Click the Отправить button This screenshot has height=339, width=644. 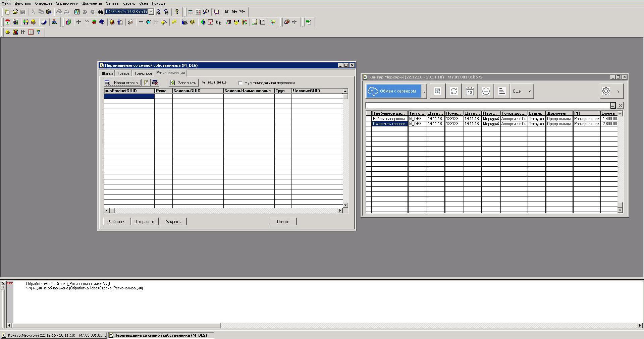[145, 222]
